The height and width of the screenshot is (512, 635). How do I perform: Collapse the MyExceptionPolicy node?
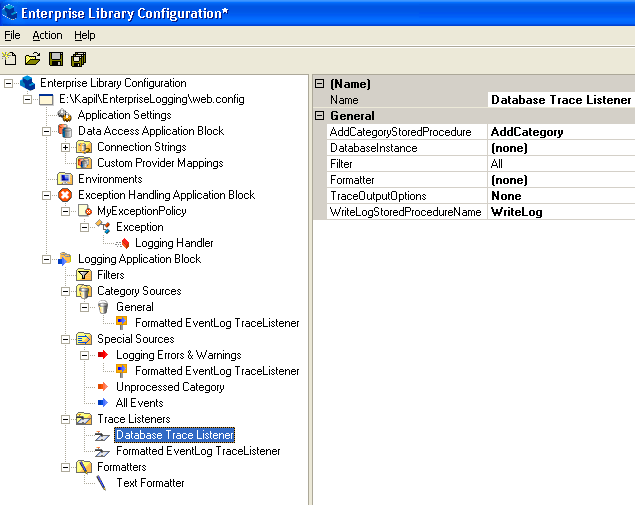point(65,211)
